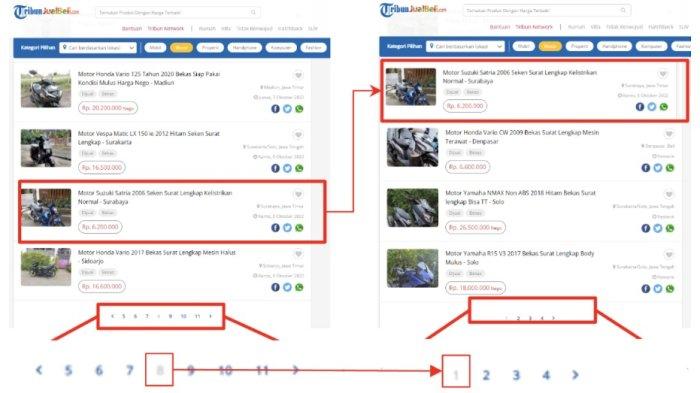Click price Rp. 26.500.000 Nego on NMAX listing
Screen dimensions: 700x393
[x=475, y=227]
